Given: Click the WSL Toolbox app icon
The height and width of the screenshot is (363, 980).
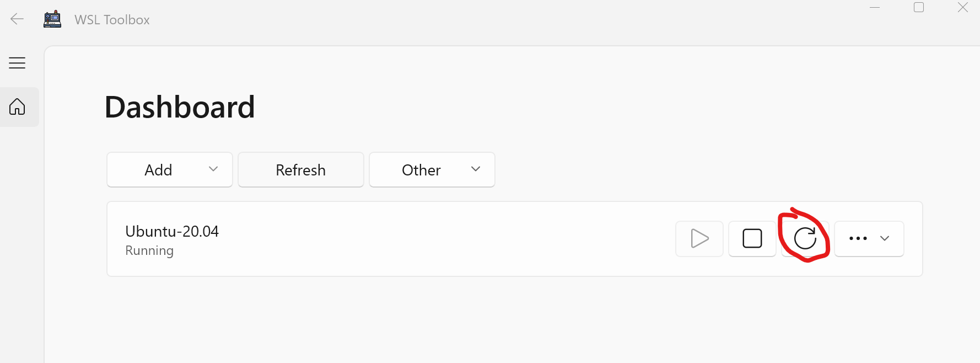Looking at the screenshot, I should coord(52,19).
